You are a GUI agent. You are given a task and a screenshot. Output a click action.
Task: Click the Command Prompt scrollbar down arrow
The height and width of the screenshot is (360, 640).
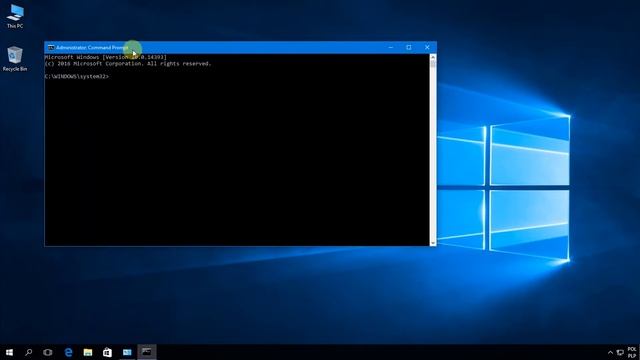coord(433,243)
